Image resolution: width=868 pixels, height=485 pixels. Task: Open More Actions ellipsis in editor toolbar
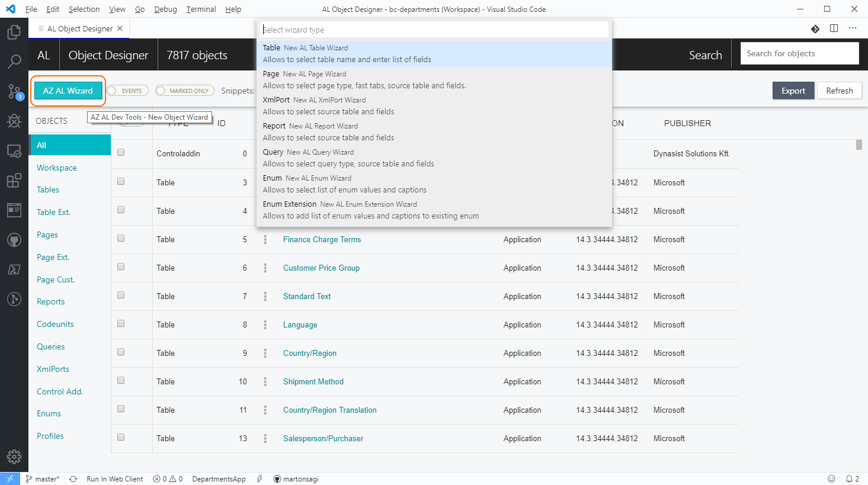point(853,28)
